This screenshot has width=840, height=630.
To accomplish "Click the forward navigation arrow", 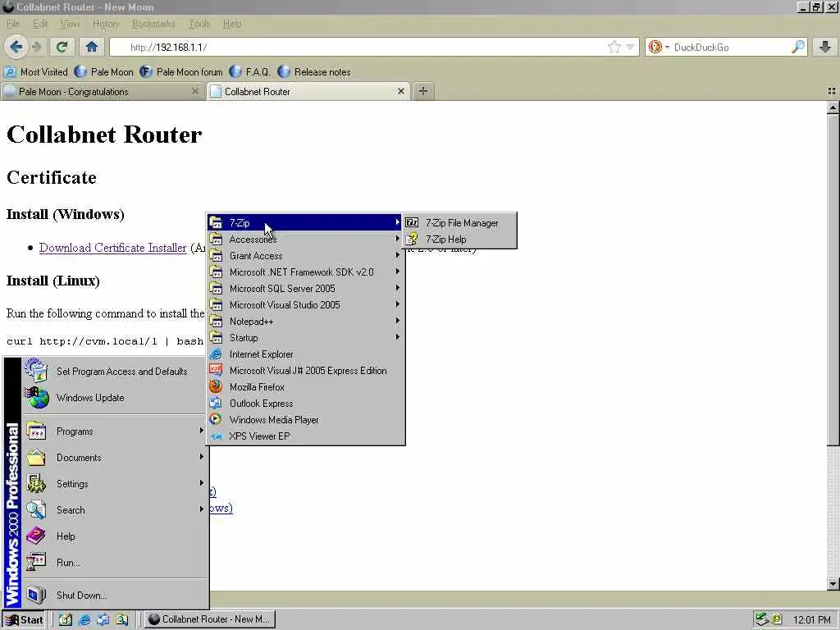I will pyautogui.click(x=36, y=47).
